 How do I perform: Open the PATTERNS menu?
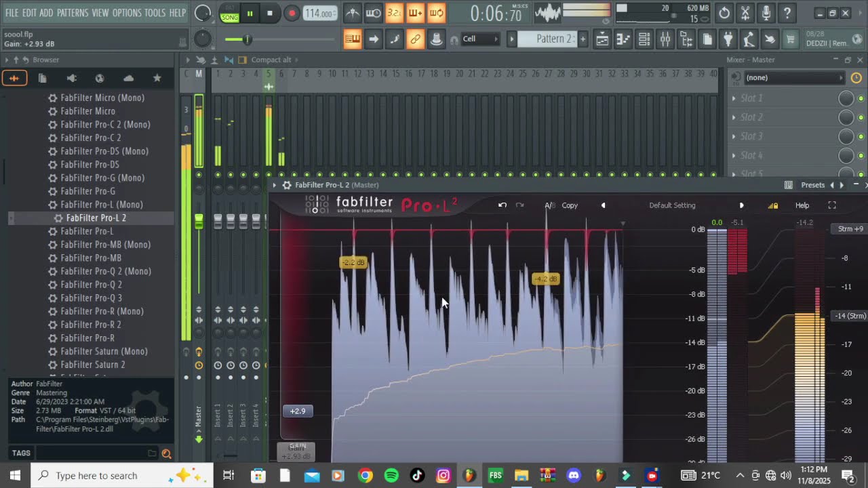[73, 13]
